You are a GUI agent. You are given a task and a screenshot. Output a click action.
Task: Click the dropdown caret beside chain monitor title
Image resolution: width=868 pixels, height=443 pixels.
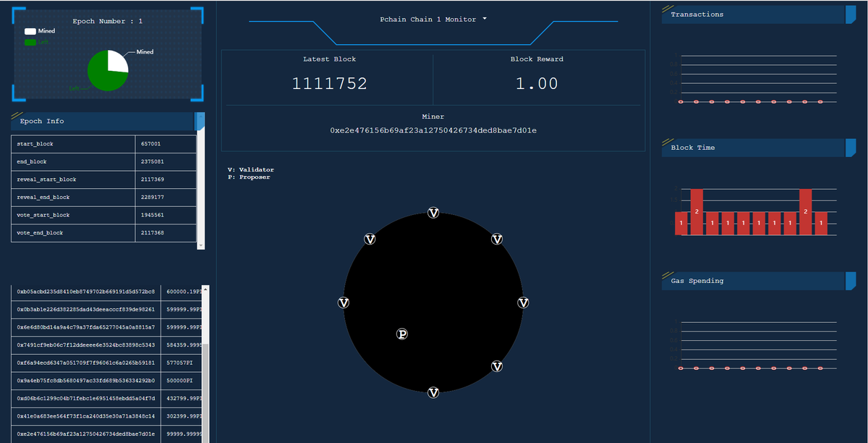point(485,19)
